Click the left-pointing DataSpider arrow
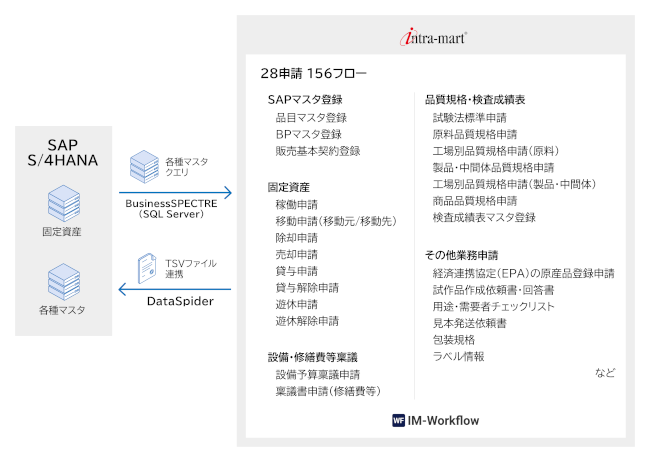The image size is (650, 462). 175,290
